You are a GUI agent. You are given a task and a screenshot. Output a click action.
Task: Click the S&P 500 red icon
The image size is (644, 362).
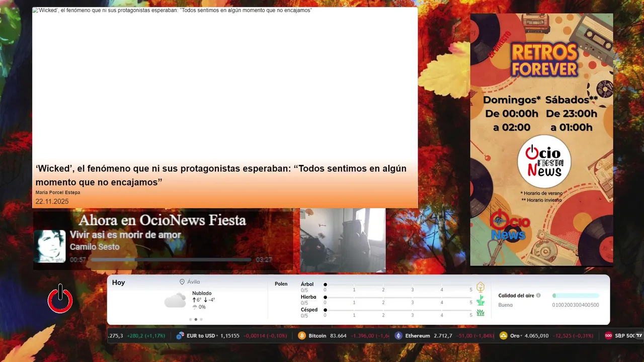[608, 336]
